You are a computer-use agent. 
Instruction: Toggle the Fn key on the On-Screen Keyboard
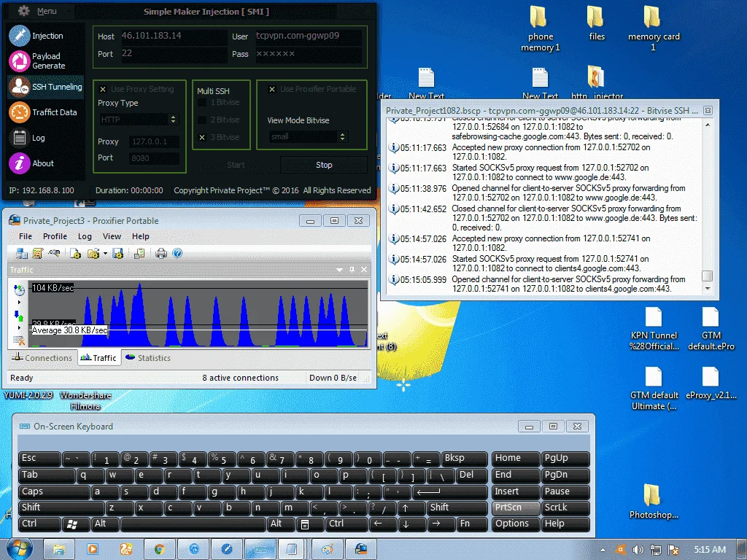click(472, 524)
